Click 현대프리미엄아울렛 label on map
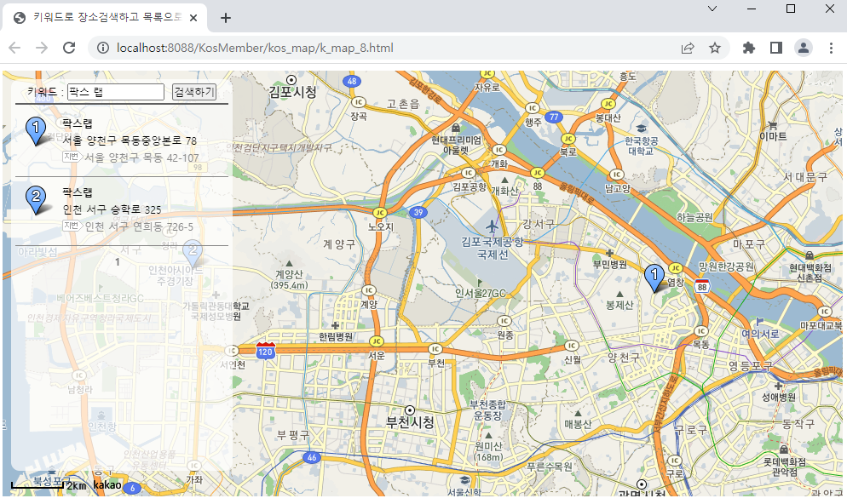The width and height of the screenshot is (847, 504). coord(457,146)
